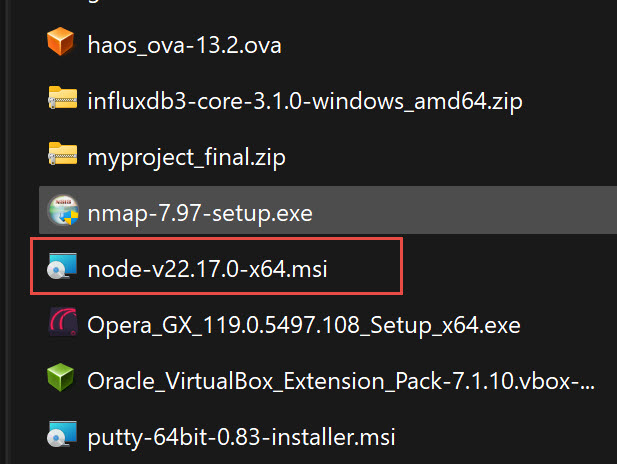Select the MSI installer icon for node-v22.17.0

(62, 266)
